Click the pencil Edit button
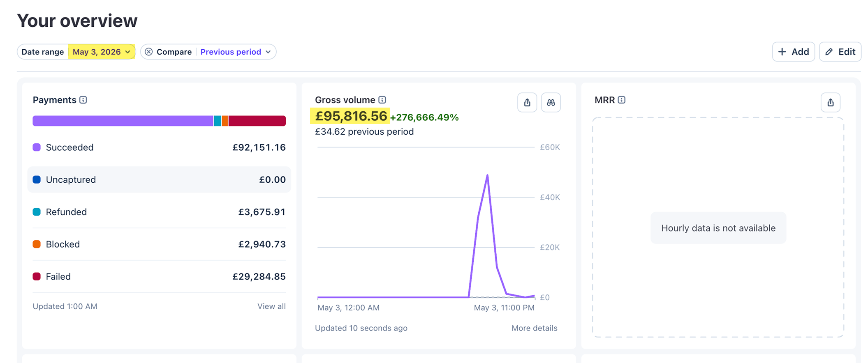This screenshot has height=363, width=868. tap(840, 52)
